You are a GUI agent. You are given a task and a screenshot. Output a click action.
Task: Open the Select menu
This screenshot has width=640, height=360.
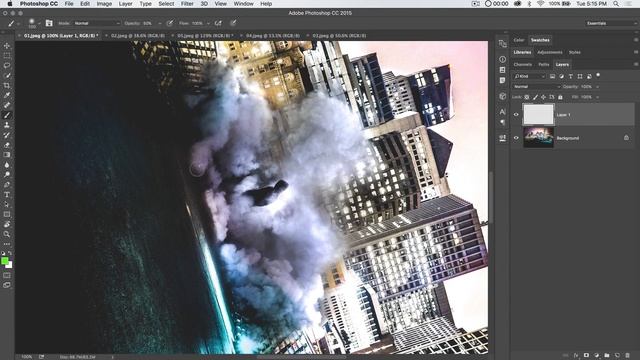tap(166, 4)
